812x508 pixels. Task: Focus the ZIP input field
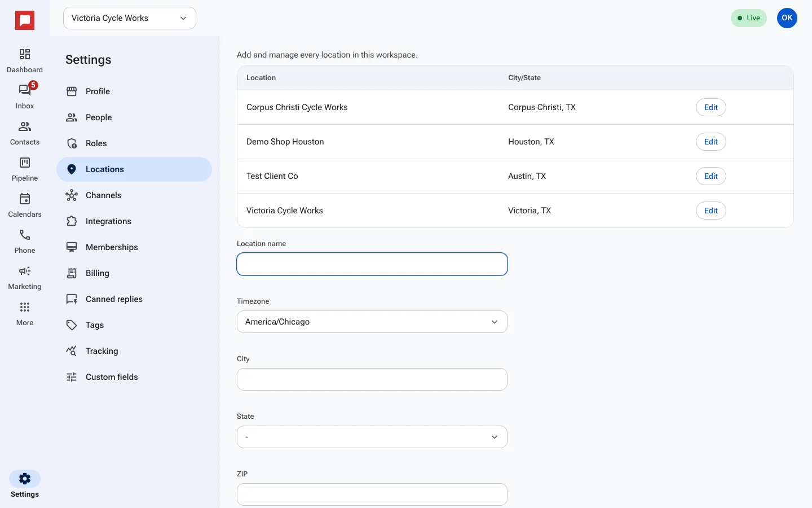[372, 494]
